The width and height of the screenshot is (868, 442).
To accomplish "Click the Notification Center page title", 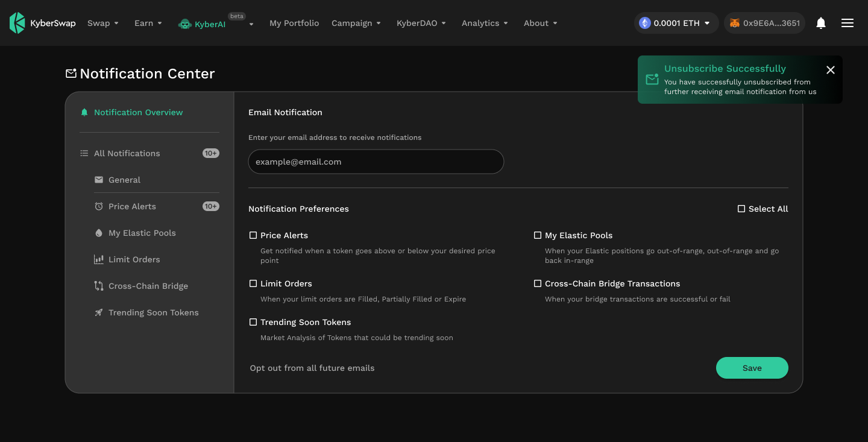I will [x=147, y=74].
